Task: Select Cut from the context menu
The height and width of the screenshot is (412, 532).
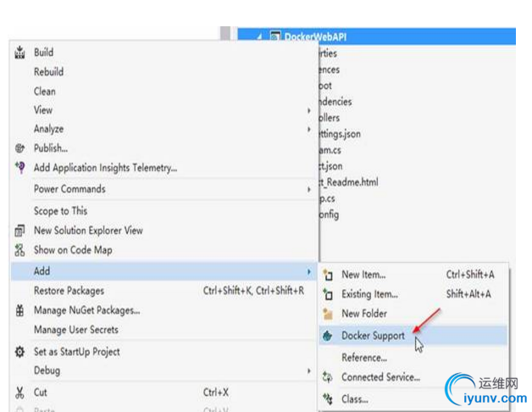Action: (164, 393)
